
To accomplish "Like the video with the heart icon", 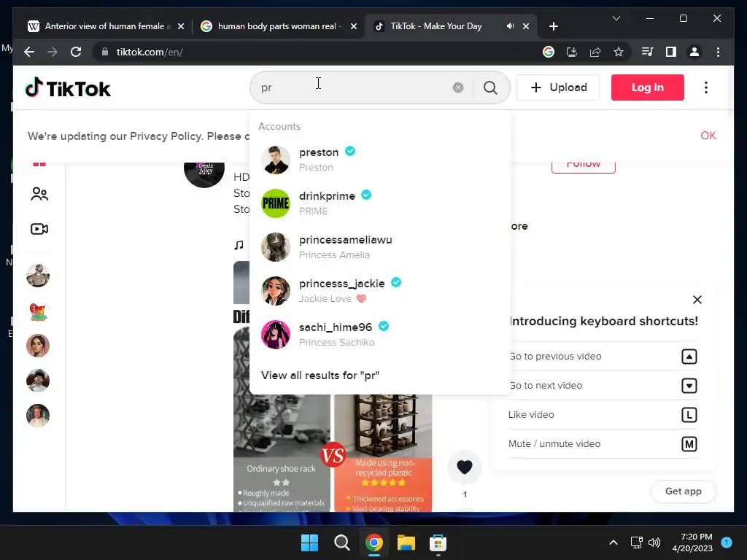I will point(465,467).
